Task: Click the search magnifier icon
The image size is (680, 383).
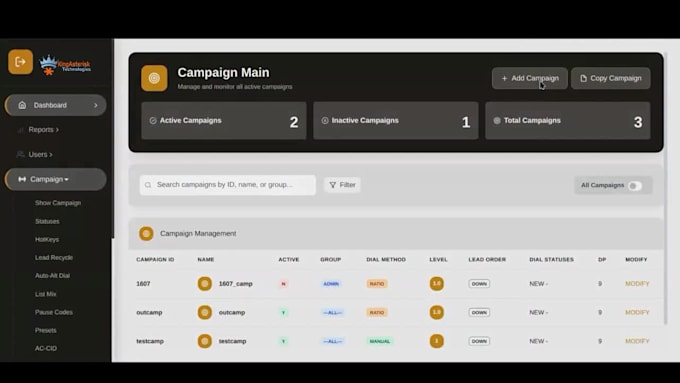Action: [x=148, y=185]
